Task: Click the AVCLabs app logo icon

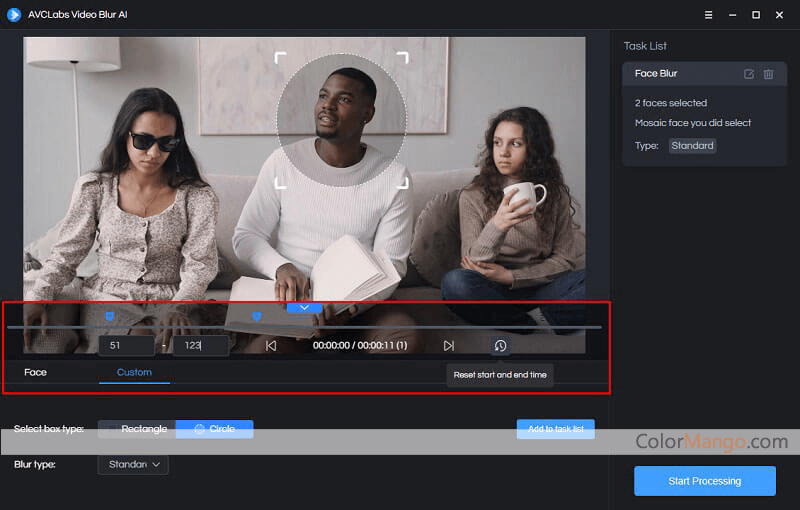Action: [x=14, y=14]
